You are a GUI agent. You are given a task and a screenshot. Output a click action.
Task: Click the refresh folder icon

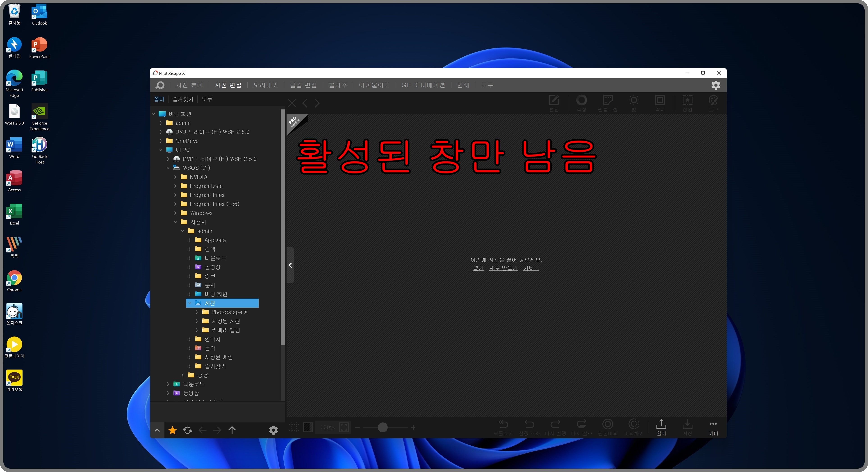click(187, 430)
